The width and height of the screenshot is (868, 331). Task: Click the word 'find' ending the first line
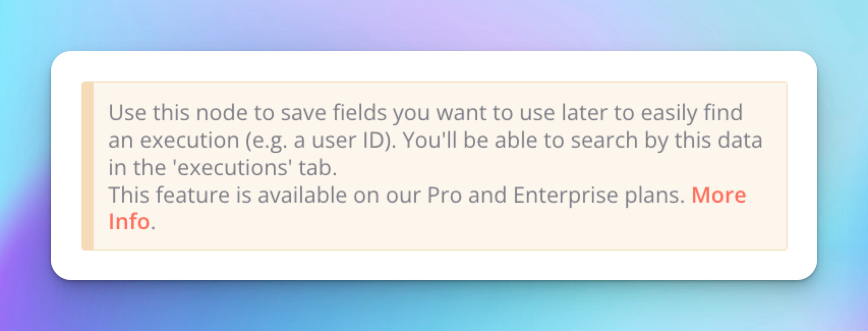pos(723,113)
